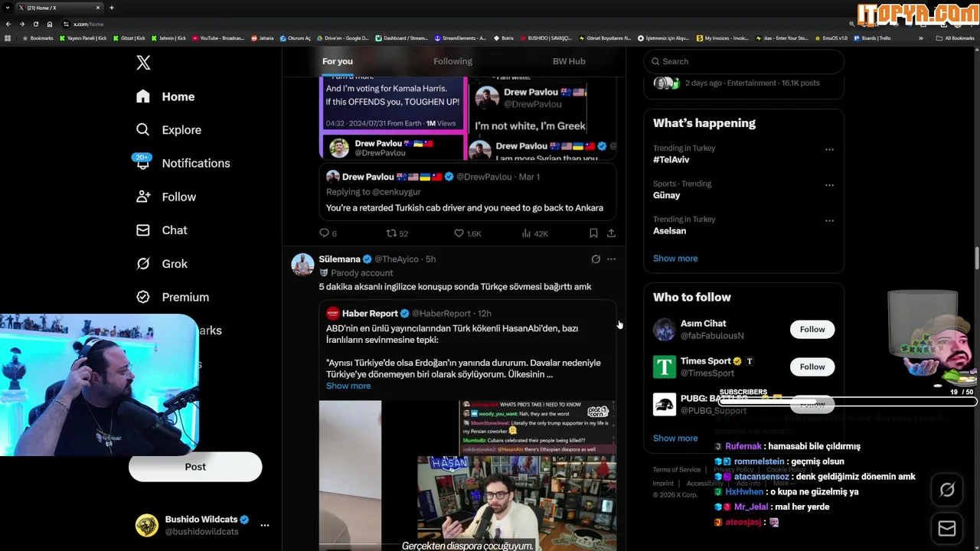The image size is (980, 551).
Task: Show more in Who to follow
Action: click(675, 439)
